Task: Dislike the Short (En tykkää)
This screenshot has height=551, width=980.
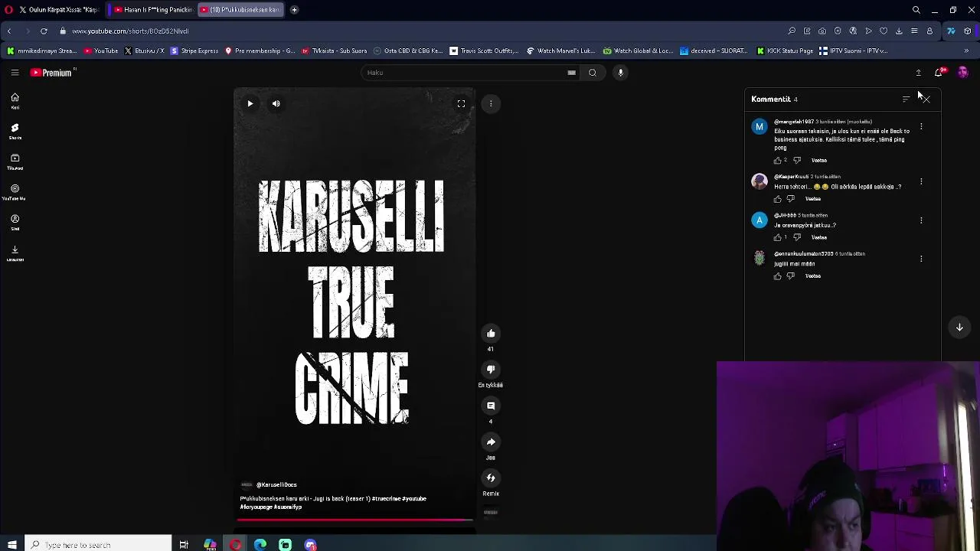Action: coord(491,369)
